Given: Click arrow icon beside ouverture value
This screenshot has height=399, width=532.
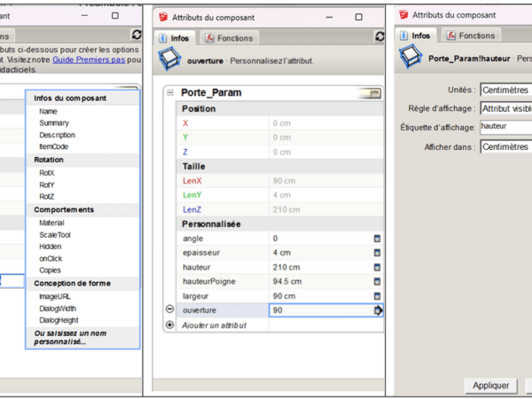Looking at the screenshot, I should click(x=378, y=310).
